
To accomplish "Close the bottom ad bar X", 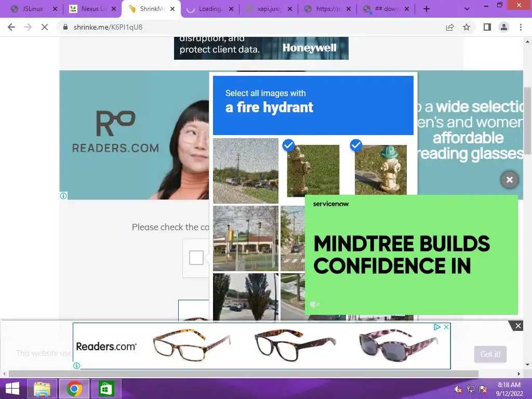I will click(518, 326).
